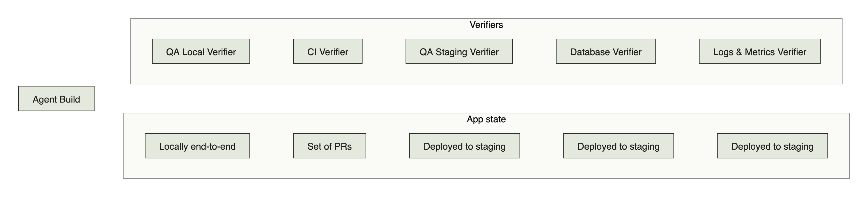Screen dimensions: 868x197
Task: Click the Verifiers group title
Action: [486, 25]
